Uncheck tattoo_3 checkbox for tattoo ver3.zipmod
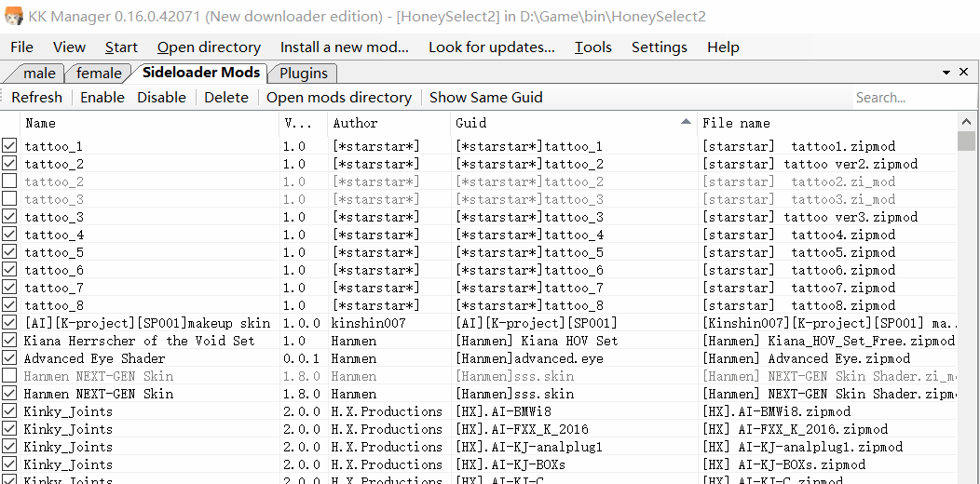 coord(9,217)
